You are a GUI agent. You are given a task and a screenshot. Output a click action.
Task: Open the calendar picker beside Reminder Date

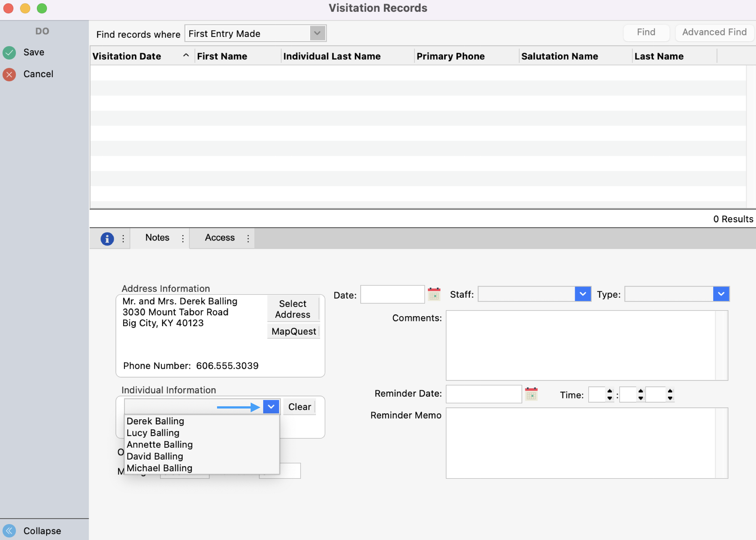point(532,394)
